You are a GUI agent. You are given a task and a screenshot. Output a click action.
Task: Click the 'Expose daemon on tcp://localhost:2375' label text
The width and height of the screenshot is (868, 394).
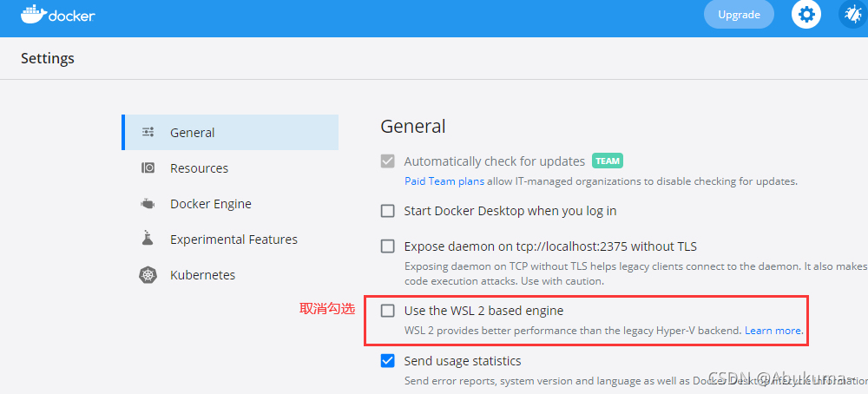[x=550, y=246]
